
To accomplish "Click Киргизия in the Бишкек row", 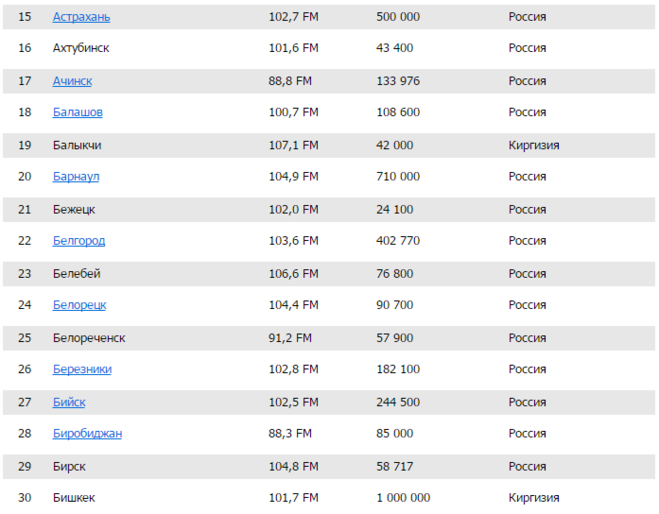I will click(533, 498).
